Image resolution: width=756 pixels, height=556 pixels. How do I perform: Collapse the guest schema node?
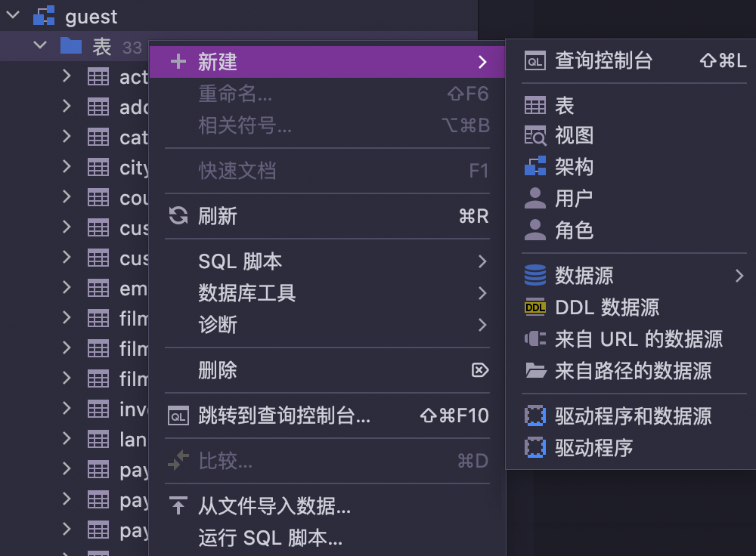[12, 16]
